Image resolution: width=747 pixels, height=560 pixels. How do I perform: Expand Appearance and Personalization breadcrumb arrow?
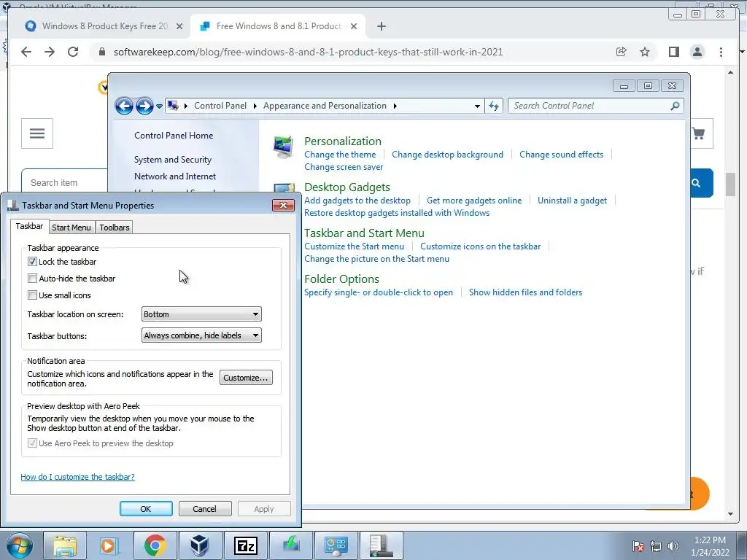pos(395,106)
